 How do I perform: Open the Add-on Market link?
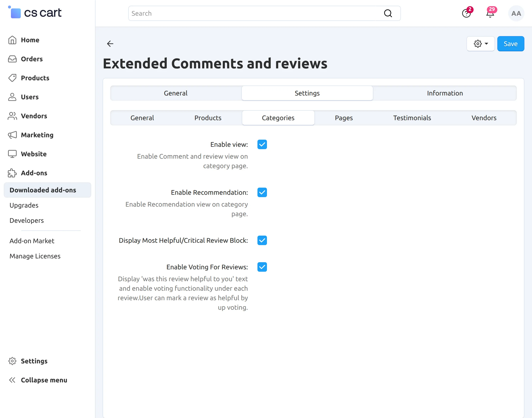click(x=32, y=241)
